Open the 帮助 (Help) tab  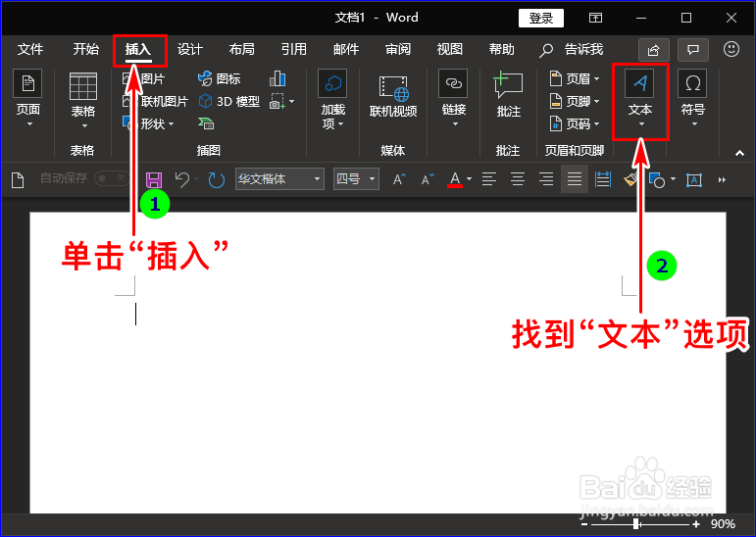(502, 49)
